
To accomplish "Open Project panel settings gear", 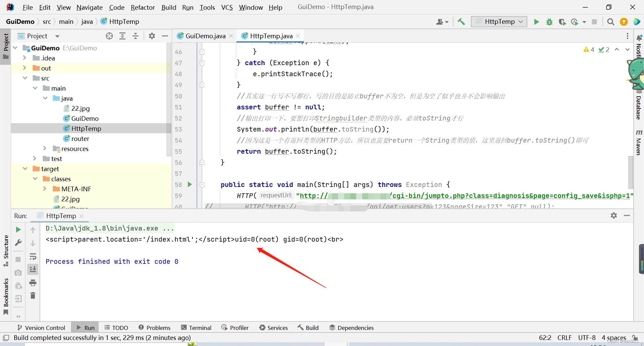I will pos(152,36).
